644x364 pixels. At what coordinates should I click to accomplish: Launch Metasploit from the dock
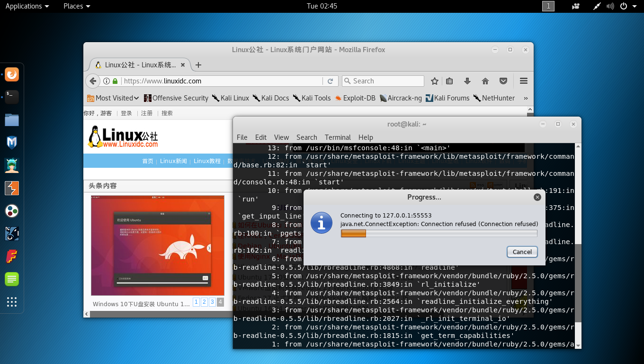tap(12, 143)
